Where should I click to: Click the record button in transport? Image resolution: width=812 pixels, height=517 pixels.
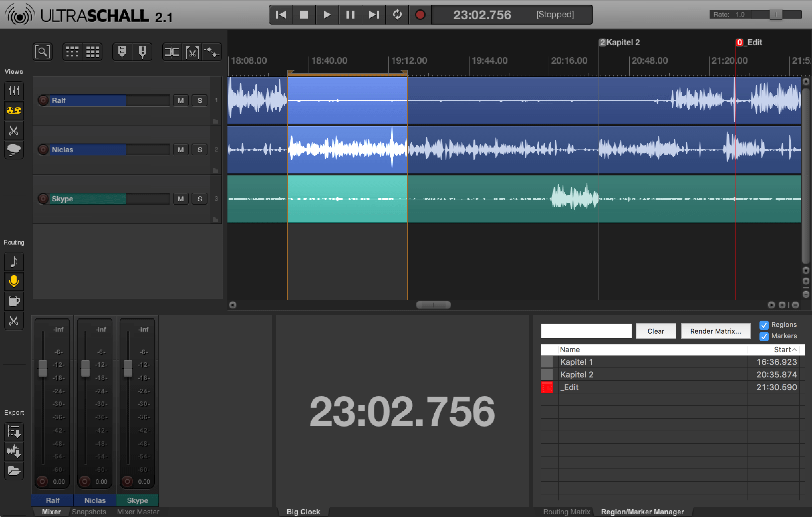(420, 15)
